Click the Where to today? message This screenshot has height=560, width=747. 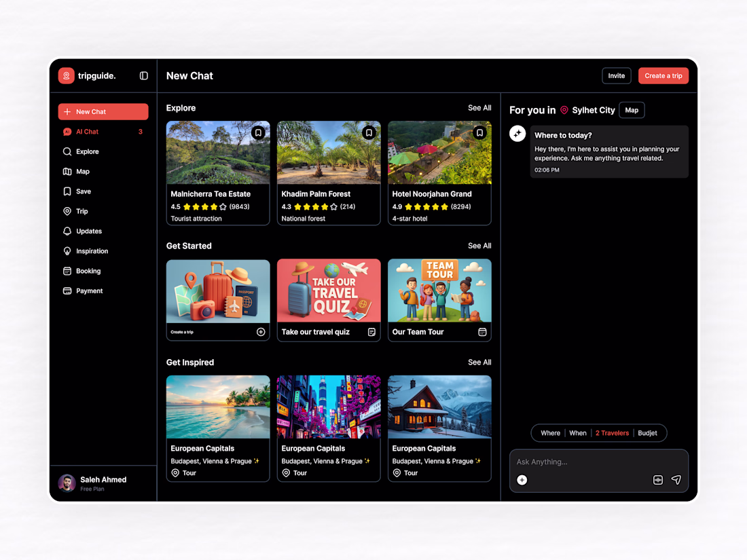pos(609,152)
